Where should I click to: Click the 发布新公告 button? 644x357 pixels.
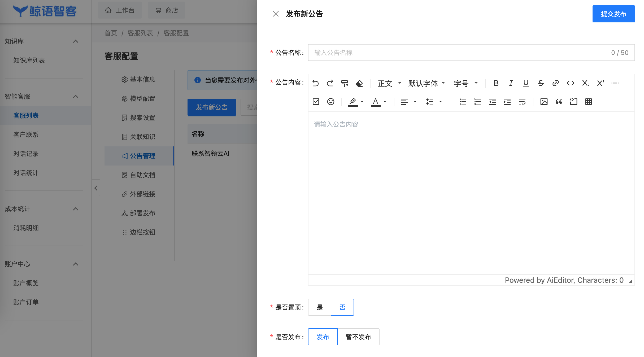[212, 107]
